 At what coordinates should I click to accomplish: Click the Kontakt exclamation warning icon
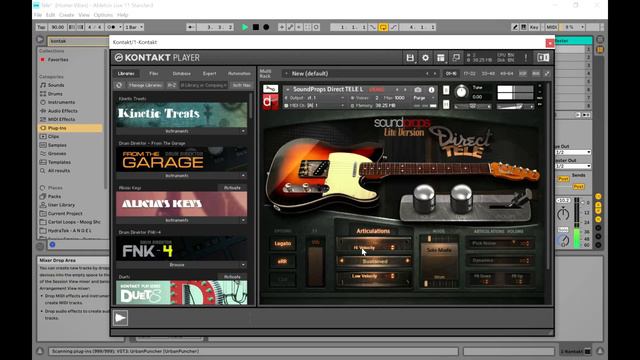click(x=526, y=58)
